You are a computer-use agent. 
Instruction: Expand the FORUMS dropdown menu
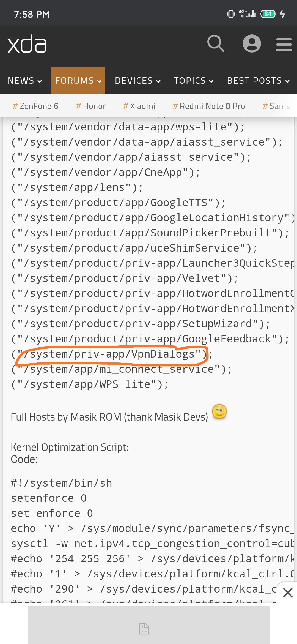click(x=78, y=81)
